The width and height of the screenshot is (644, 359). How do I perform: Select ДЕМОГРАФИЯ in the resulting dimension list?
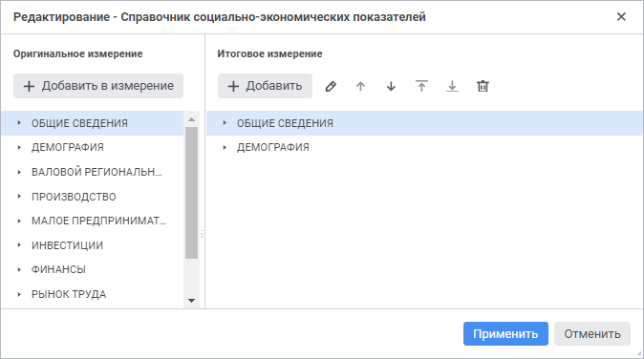coord(424,147)
